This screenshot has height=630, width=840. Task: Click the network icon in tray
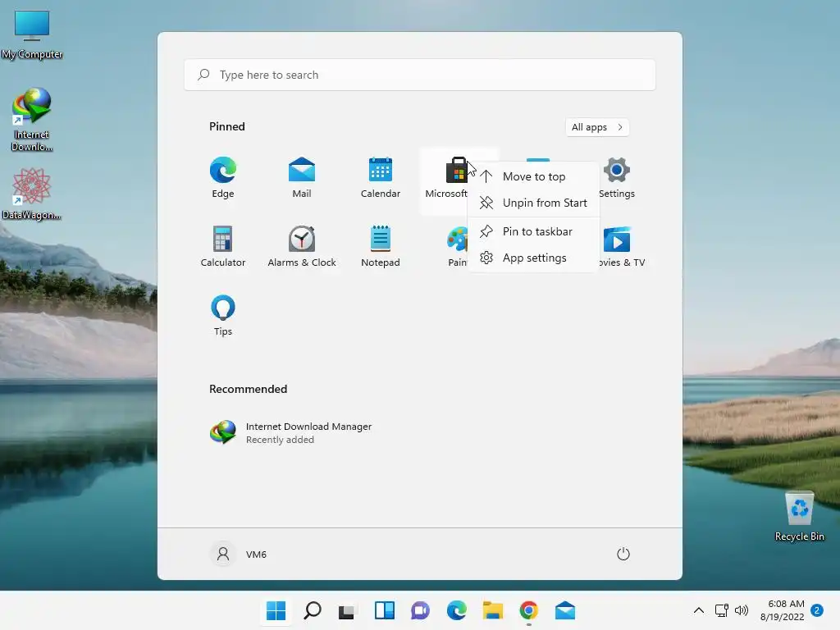[722, 610]
